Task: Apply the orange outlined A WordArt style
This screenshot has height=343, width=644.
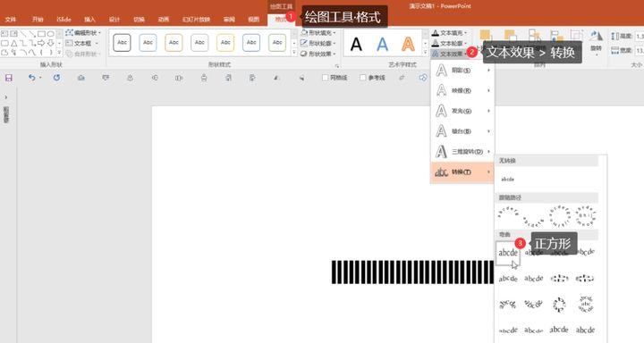Action: [x=408, y=44]
